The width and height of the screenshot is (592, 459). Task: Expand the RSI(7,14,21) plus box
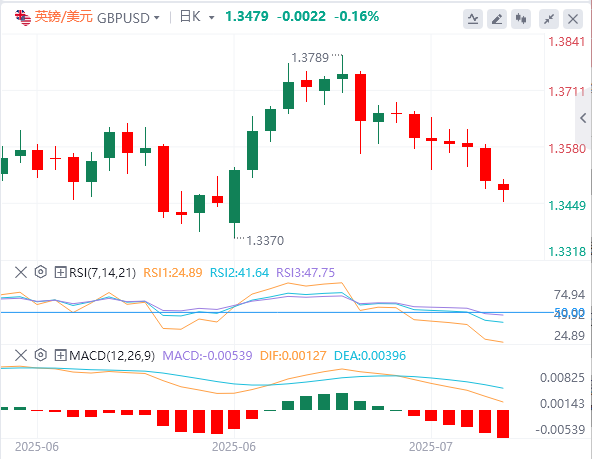pos(60,272)
